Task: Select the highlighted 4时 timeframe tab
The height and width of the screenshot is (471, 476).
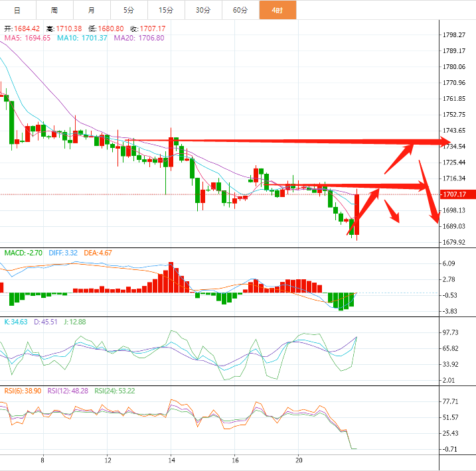Action: point(278,10)
